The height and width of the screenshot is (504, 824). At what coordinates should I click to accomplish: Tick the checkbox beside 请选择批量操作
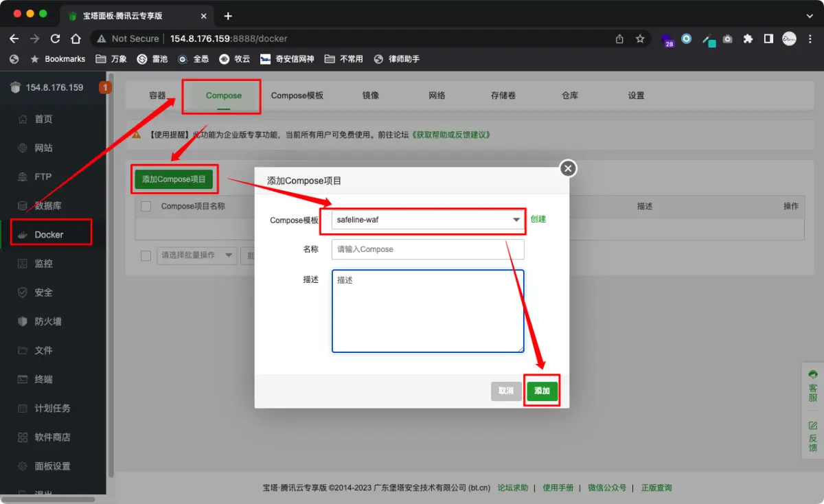146,255
